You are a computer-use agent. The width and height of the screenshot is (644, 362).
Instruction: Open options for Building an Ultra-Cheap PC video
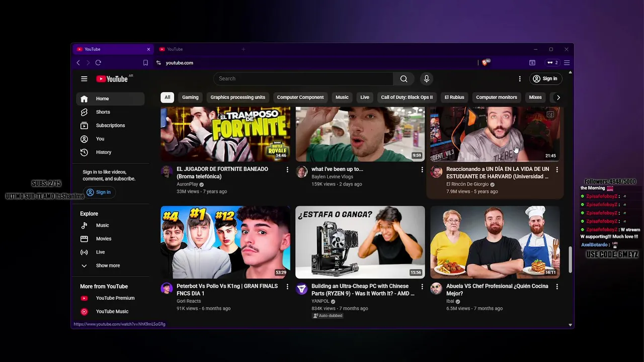point(422,287)
